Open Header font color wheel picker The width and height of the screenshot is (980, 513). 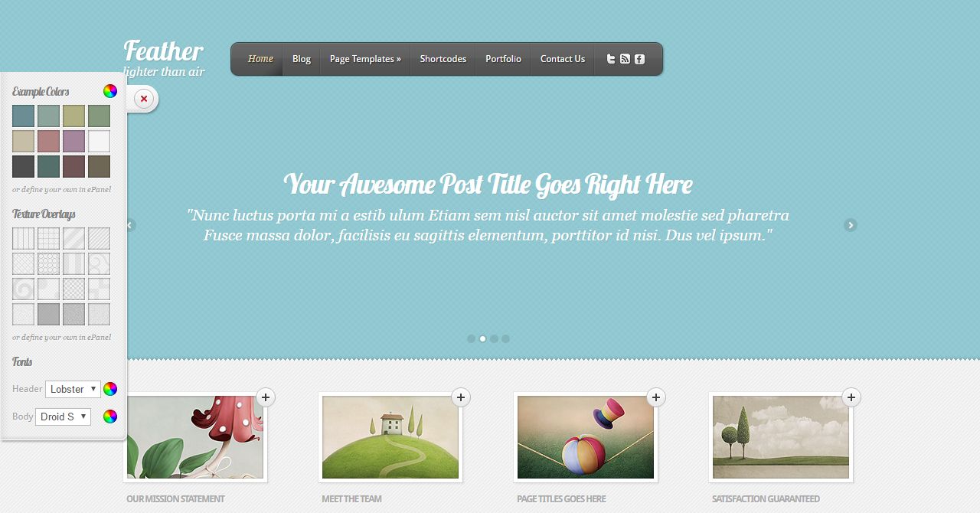(110, 389)
